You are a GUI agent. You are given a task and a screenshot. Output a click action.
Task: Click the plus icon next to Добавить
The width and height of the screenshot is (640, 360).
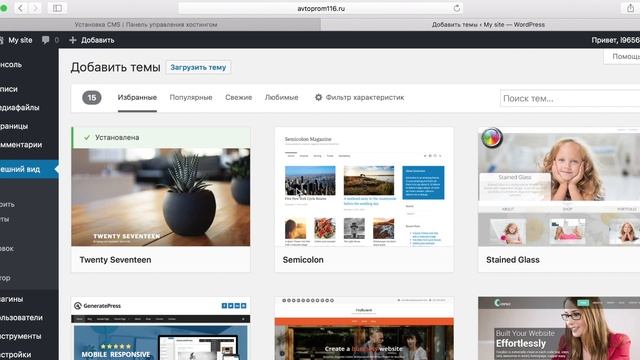pyautogui.click(x=73, y=40)
